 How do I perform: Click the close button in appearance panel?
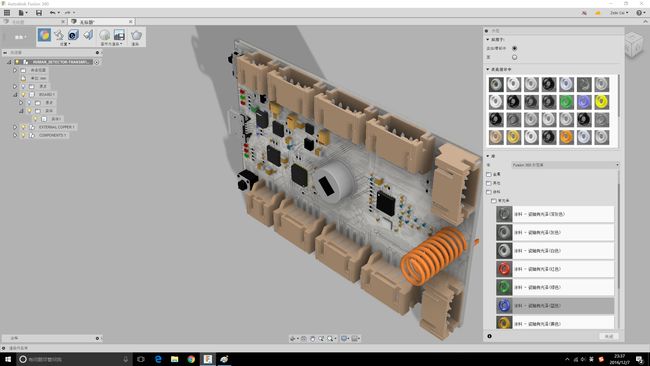pyautogui.click(x=609, y=336)
